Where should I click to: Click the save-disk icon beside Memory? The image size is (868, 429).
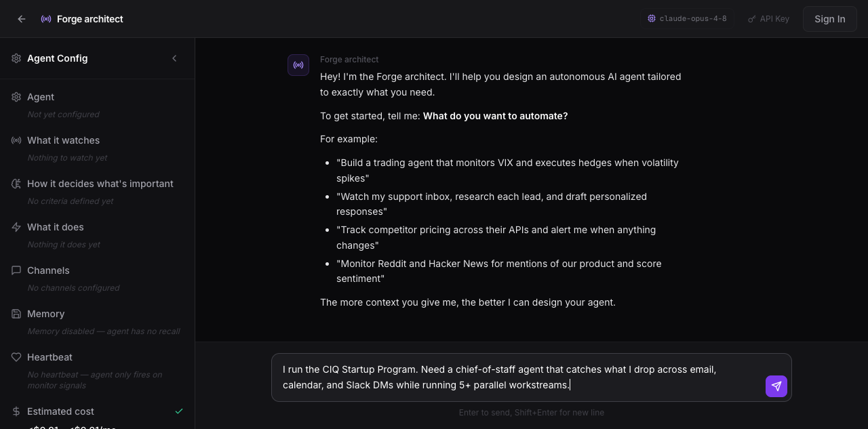coord(16,314)
